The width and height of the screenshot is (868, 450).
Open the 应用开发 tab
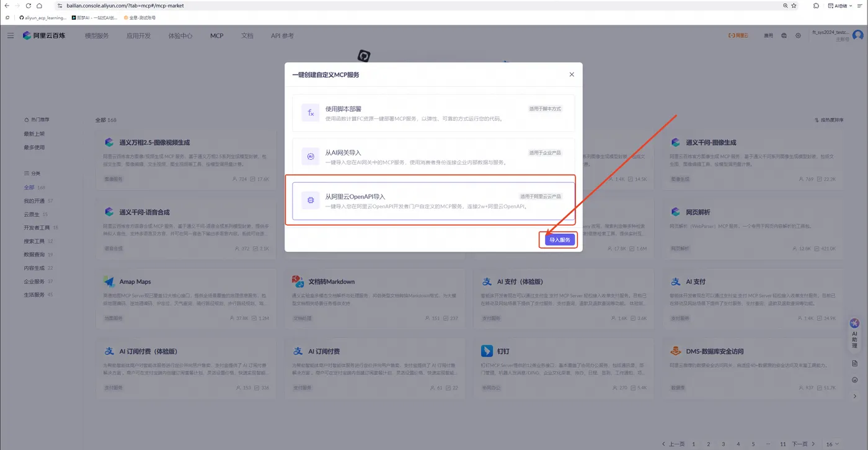click(138, 36)
